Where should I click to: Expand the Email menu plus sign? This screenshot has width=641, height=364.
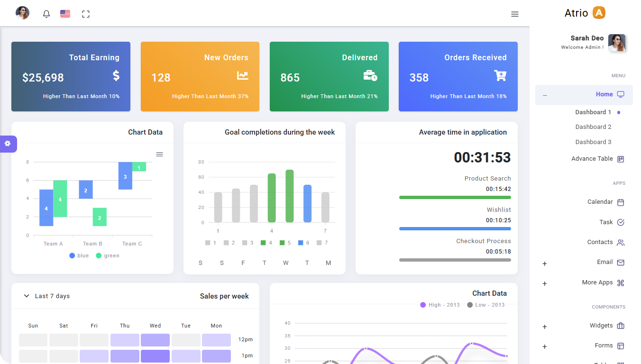pos(545,264)
